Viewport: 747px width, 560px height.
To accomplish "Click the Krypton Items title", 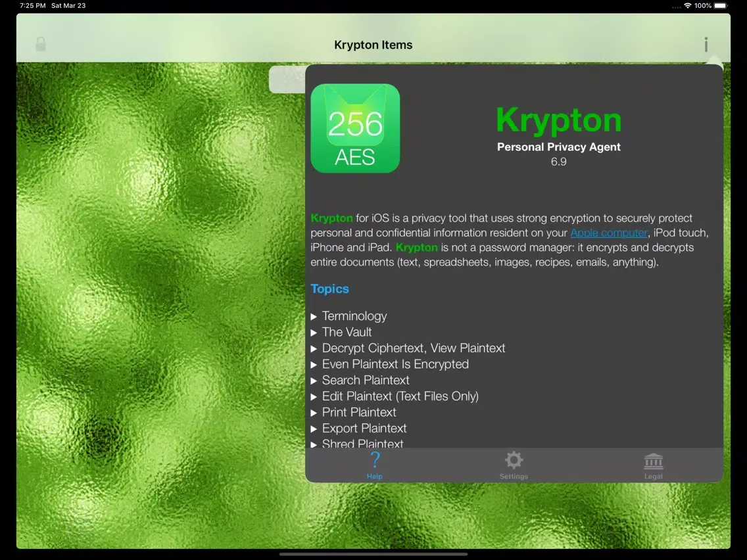I will pyautogui.click(x=373, y=45).
